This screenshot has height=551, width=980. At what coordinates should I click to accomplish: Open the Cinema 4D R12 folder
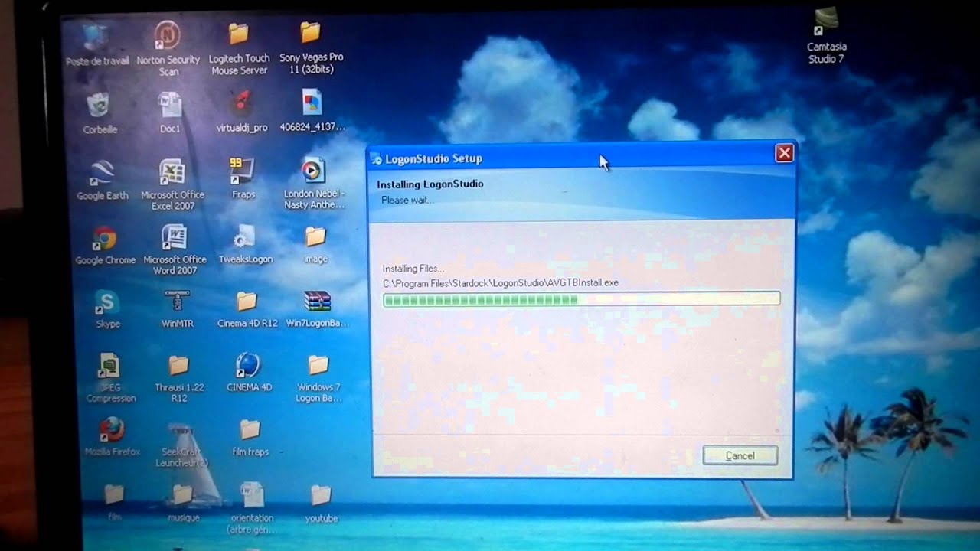tap(247, 302)
